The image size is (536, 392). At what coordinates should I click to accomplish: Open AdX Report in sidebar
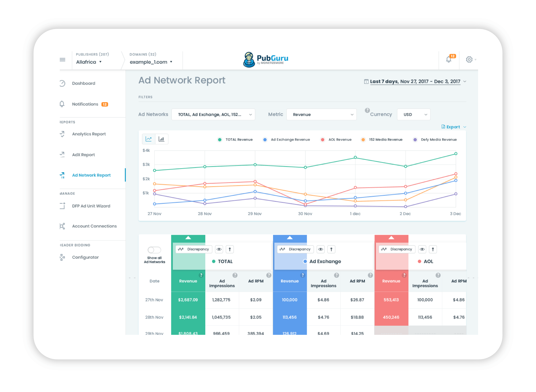pyautogui.click(x=83, y=155)
